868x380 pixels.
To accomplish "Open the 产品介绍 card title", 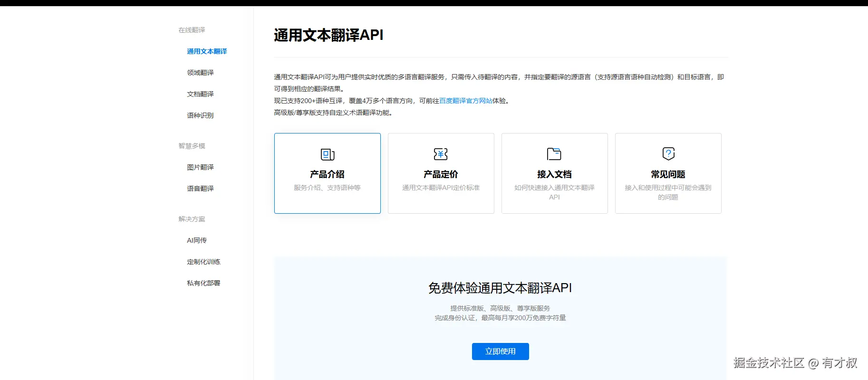I will 327,174.
